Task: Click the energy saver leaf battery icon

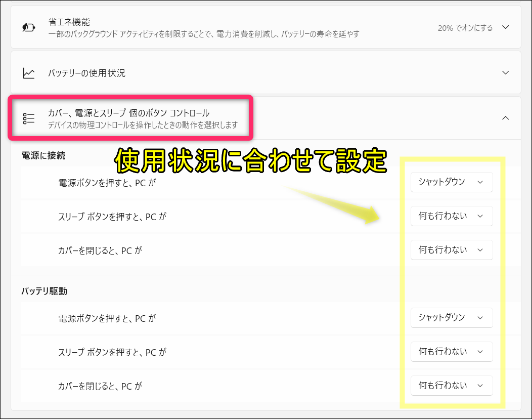Action: click(x=29, y=27)
